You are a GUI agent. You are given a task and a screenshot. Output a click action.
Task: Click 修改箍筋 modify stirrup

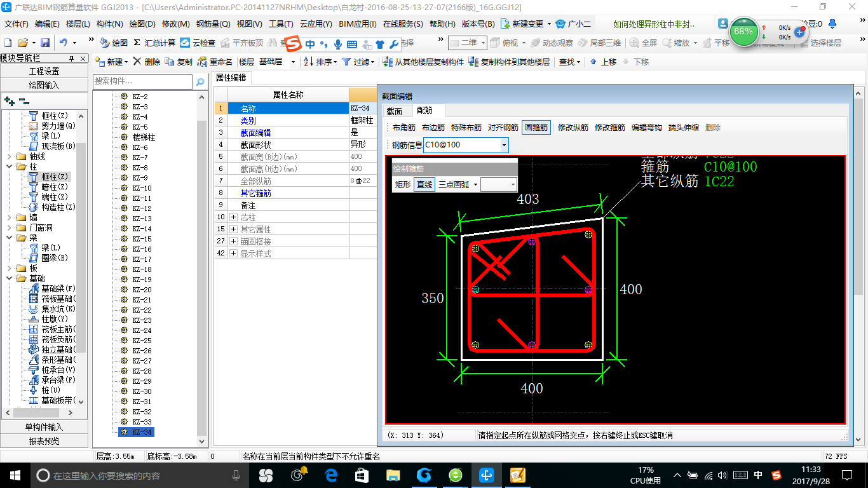point(610,127)
